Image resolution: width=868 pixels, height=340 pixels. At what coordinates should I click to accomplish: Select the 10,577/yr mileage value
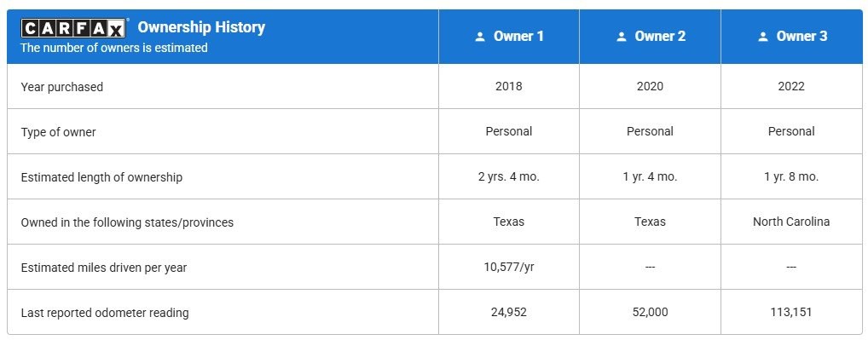point(509,268)
